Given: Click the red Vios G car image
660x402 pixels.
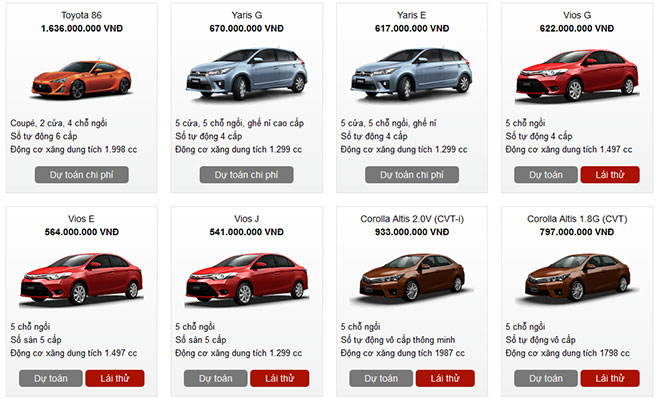Looking at the screenshot, I should (x=577, y=76).
